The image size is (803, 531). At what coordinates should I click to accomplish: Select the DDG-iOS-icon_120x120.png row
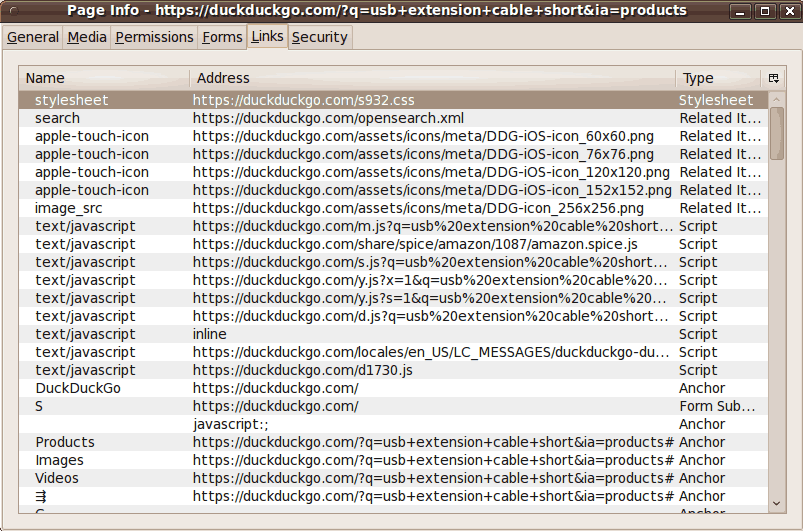pyautogui.click(x=393, y=172)
